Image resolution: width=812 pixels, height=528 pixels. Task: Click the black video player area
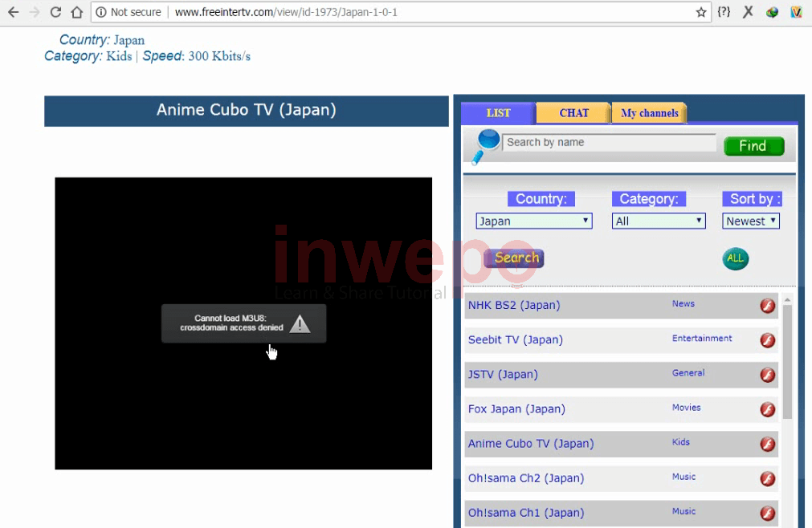pos(243,323)
